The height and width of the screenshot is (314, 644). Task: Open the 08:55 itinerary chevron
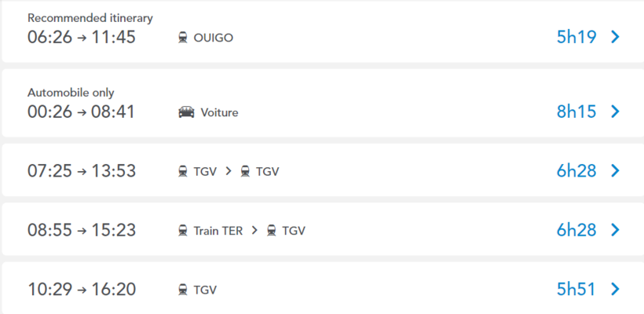(615, 230)
